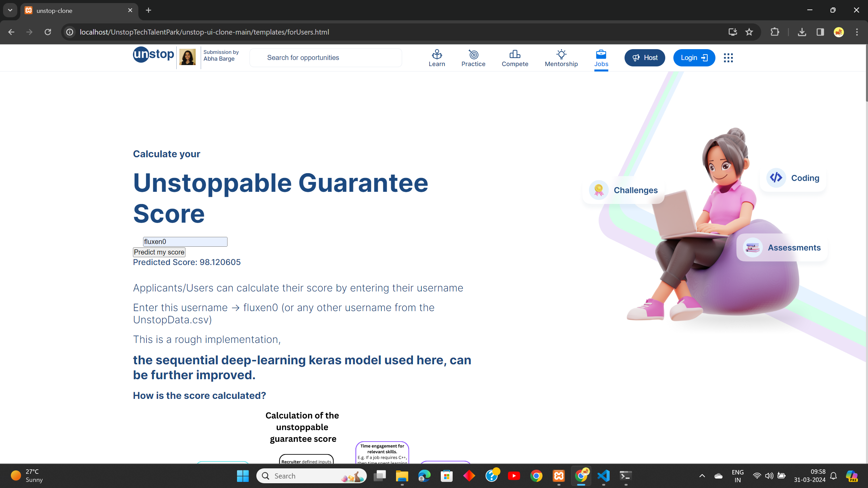868x488 pixels.
Task: Toggle the browser side panel
Action: point(820,32)
